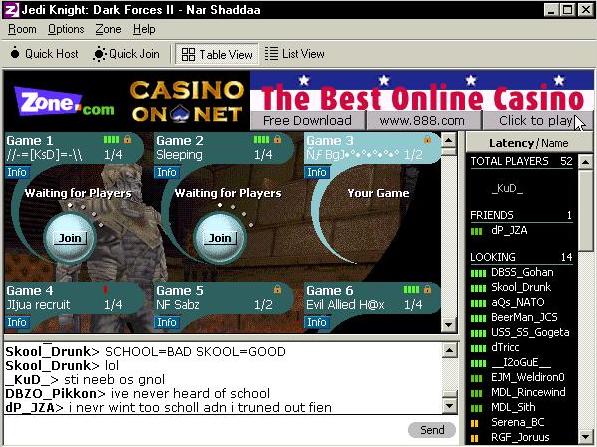Viewport: 597px width, 447px height.
Task: Click the lock icon on Game 1
Action: point(128,139)
